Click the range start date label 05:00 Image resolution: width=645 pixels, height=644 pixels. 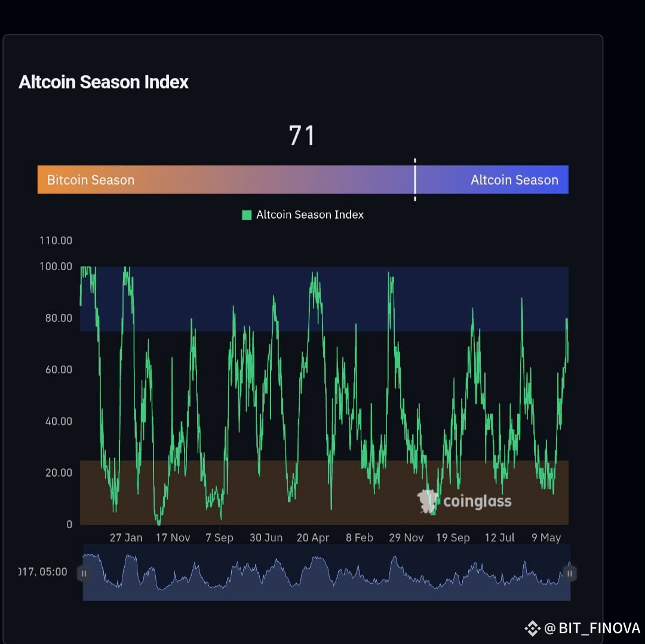43,572
